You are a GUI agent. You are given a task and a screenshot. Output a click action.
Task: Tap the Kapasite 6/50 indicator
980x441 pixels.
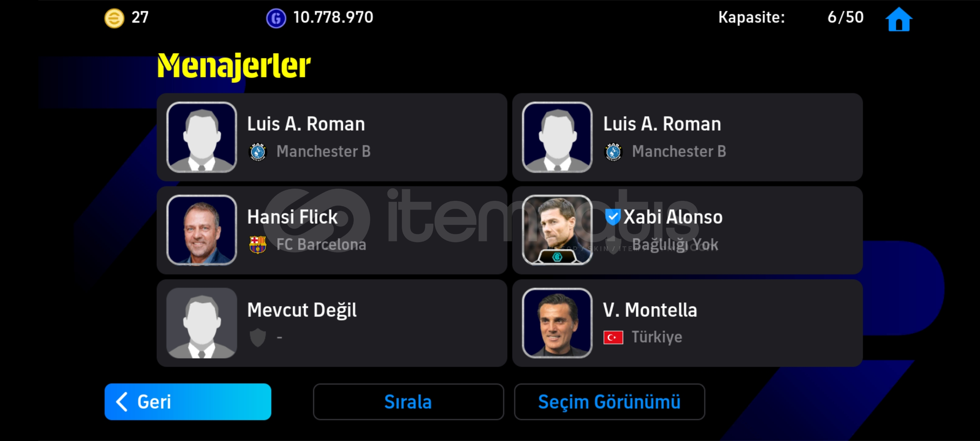point(791,17)
